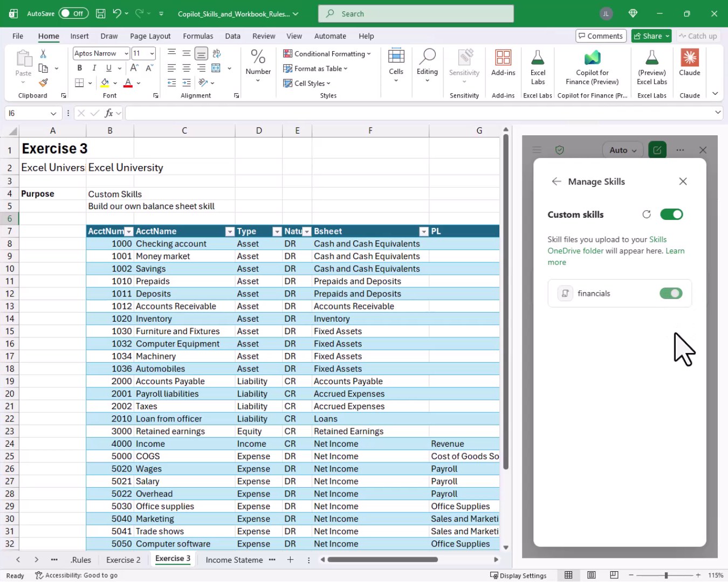Click the Underline icon
Image resolution: width=728 pixels, height=582 pixels.
pyautogui.click(x=109, y=68)
